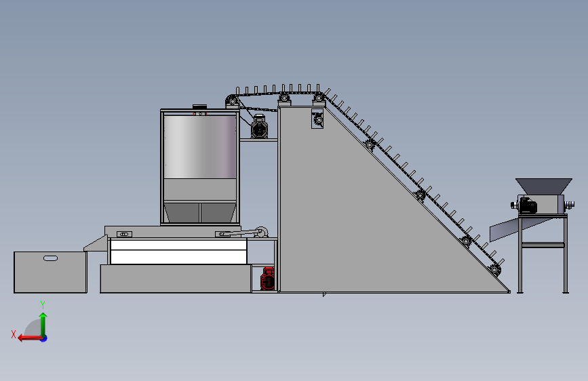Select the red motor at the frame base
Viewport: 588px width, 381px height.
click(x=267, y=279)
